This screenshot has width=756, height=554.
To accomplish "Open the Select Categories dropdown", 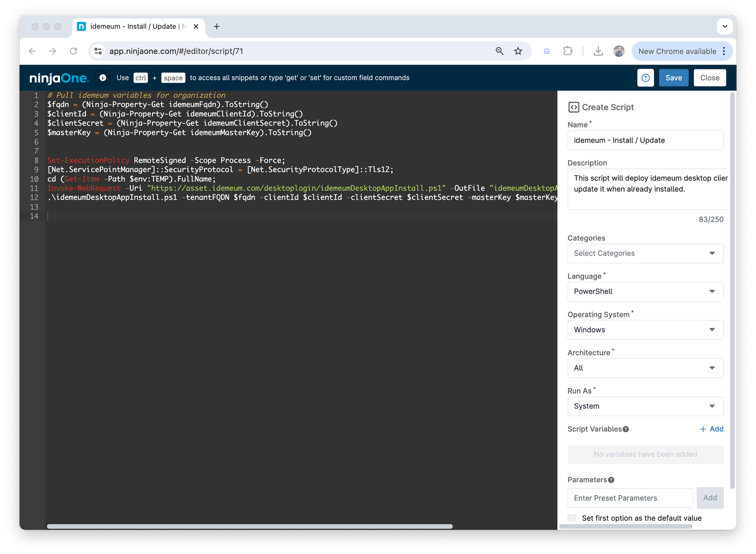I will (645, 253).
